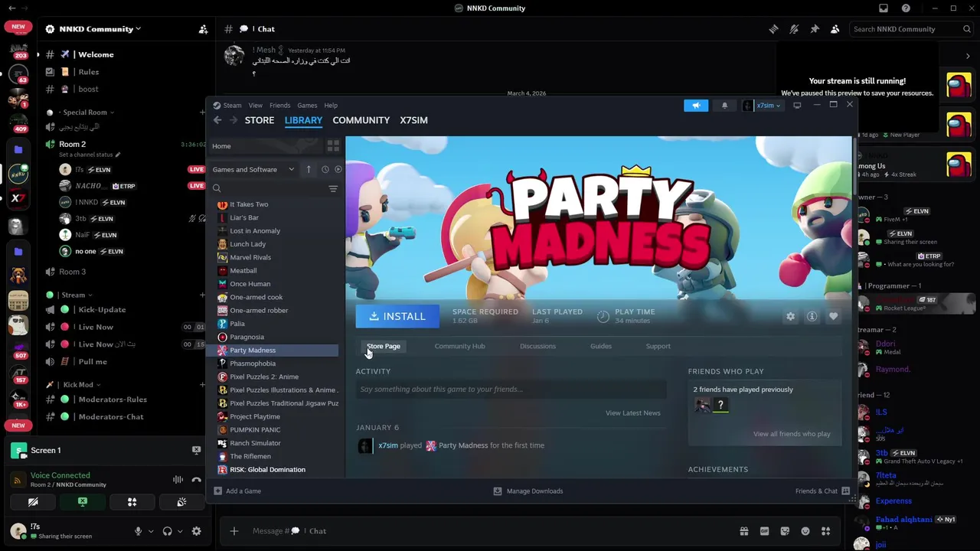Expand Games and Software dropdown
Viewport: 980px width, 551px height.
point(253,169)
